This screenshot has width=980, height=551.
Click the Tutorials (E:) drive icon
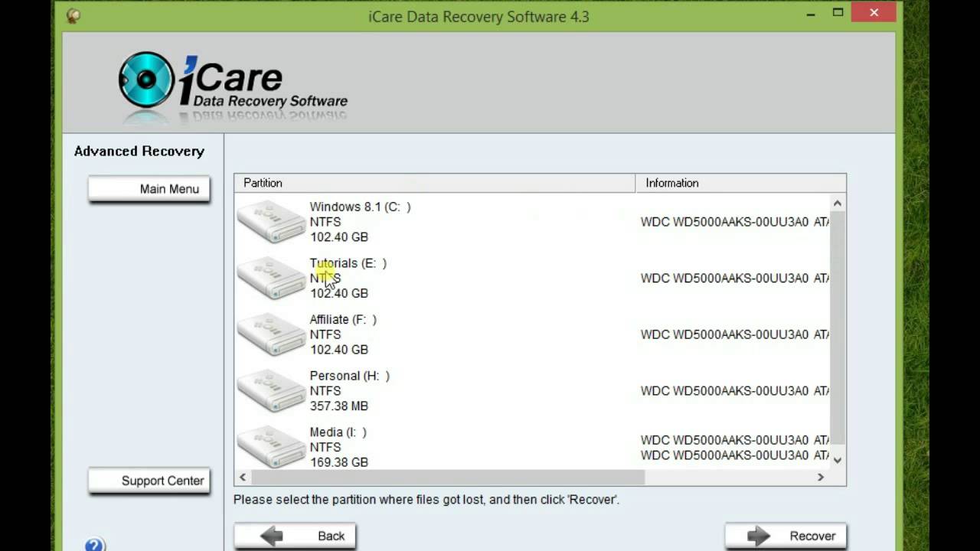point(271,278)
